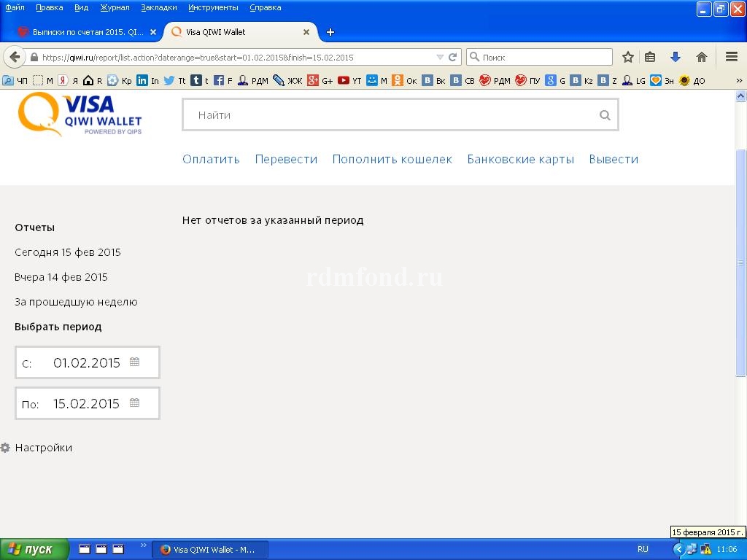This screenshot has height=560, width=747.
Task: Open the Файл menu
Action: (15, 7)
